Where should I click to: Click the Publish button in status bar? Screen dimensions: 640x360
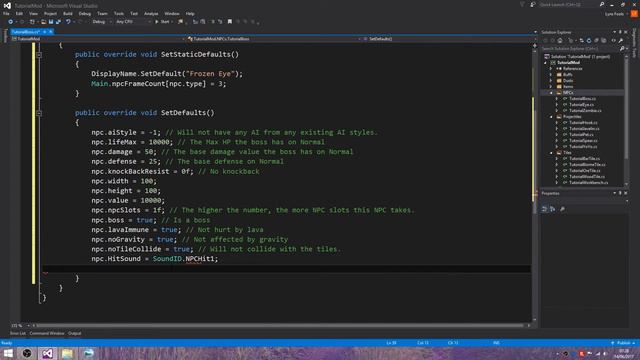point(623,343)
